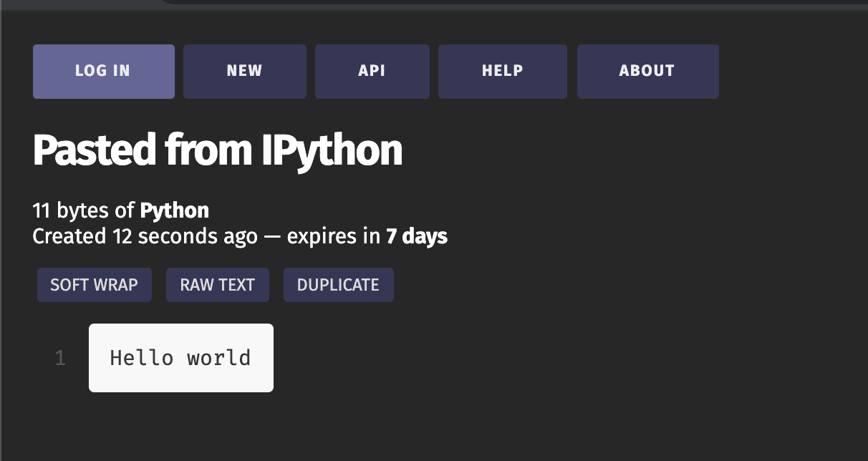Click the LOG IN button
Viewport: 868px width, 461px height.
pos(103,71)
